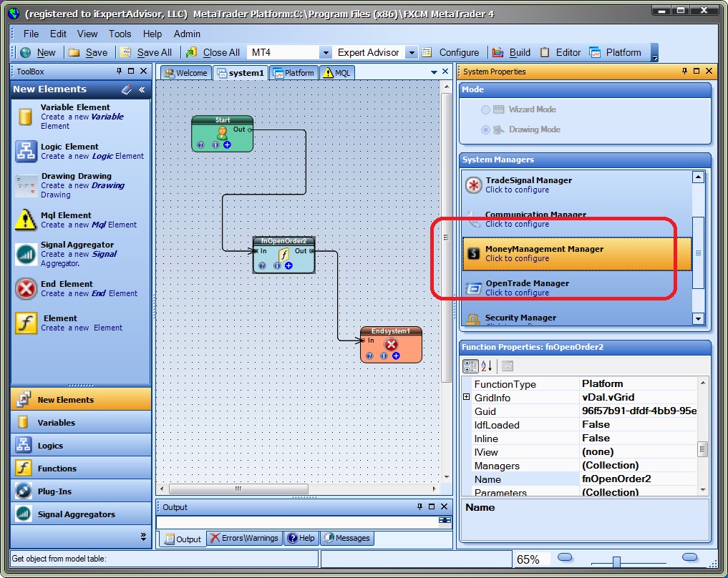Open the Plug-Ins section in ToolBox
This screenshot has width=728, height=578.
82,491
